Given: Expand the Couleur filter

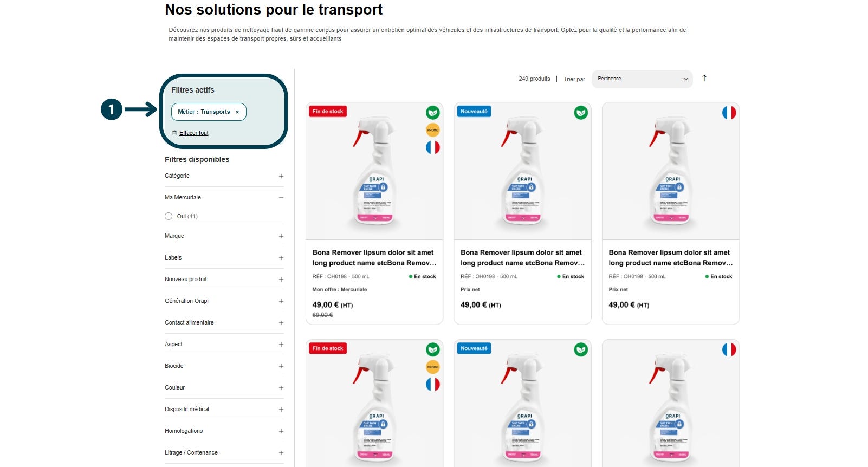Looking at the screenshot, I should [224, 387].
